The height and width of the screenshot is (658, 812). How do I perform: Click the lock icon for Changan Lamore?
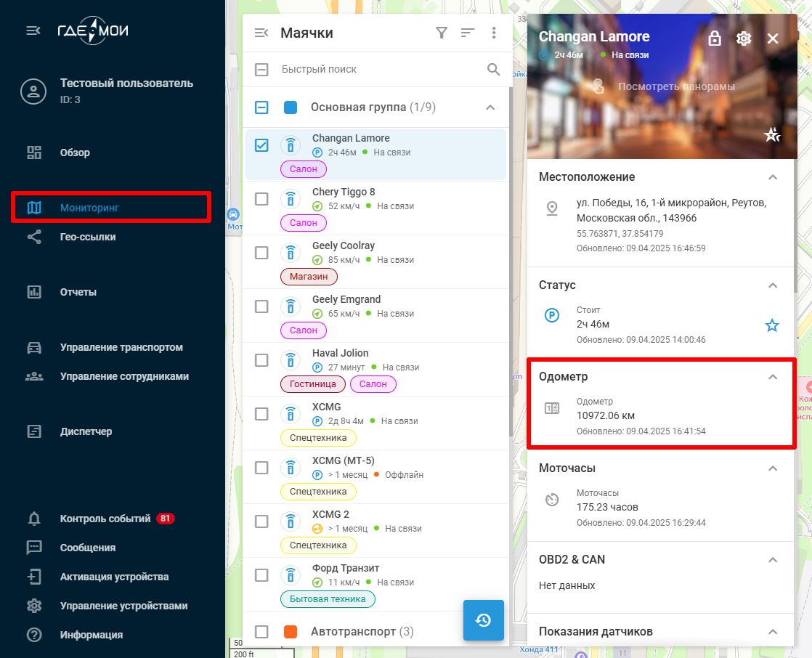715,38
